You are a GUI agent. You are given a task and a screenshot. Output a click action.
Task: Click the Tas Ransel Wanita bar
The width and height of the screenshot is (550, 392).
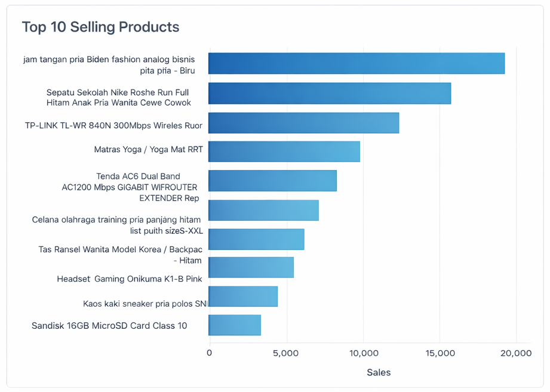[256, 239]
